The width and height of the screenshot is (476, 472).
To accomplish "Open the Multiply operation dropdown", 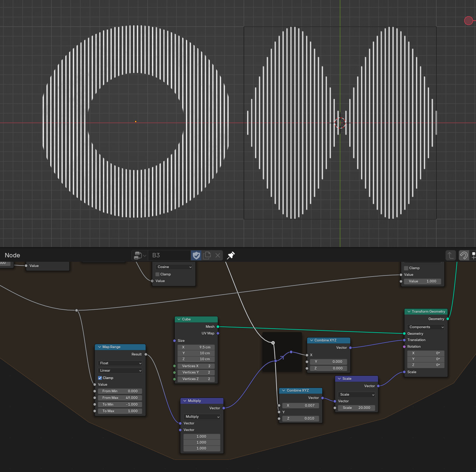I will click(x=202, y=417).
